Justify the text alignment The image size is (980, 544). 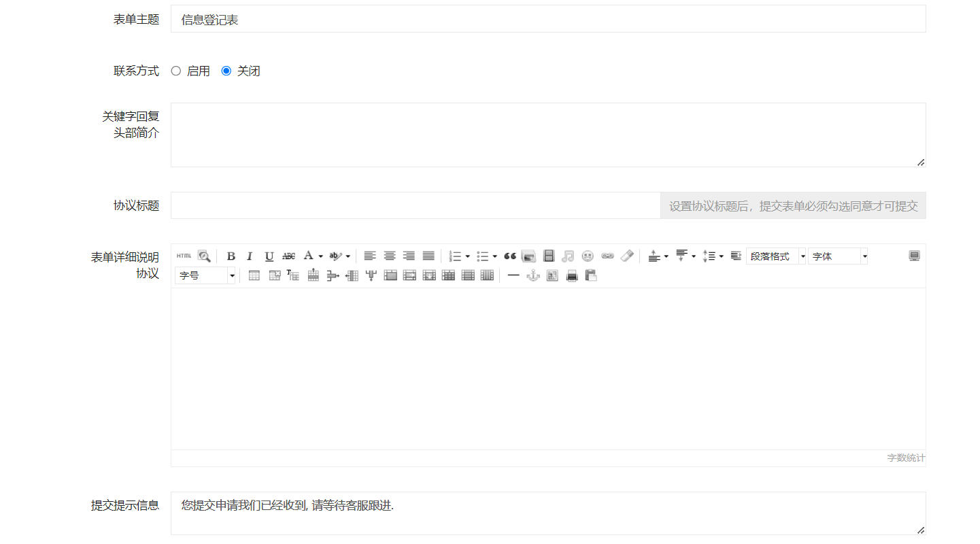tap(428, 256)
